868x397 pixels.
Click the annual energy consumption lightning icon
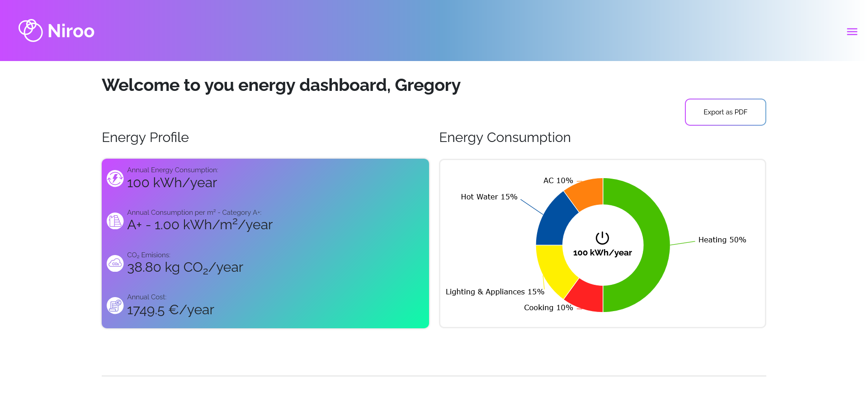(x=115, y=178)
